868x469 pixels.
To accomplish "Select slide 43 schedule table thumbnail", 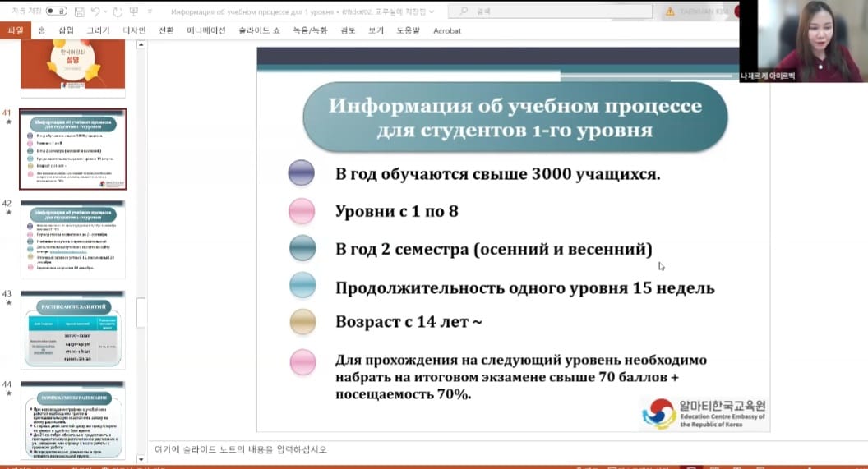I will pos(72,329).
